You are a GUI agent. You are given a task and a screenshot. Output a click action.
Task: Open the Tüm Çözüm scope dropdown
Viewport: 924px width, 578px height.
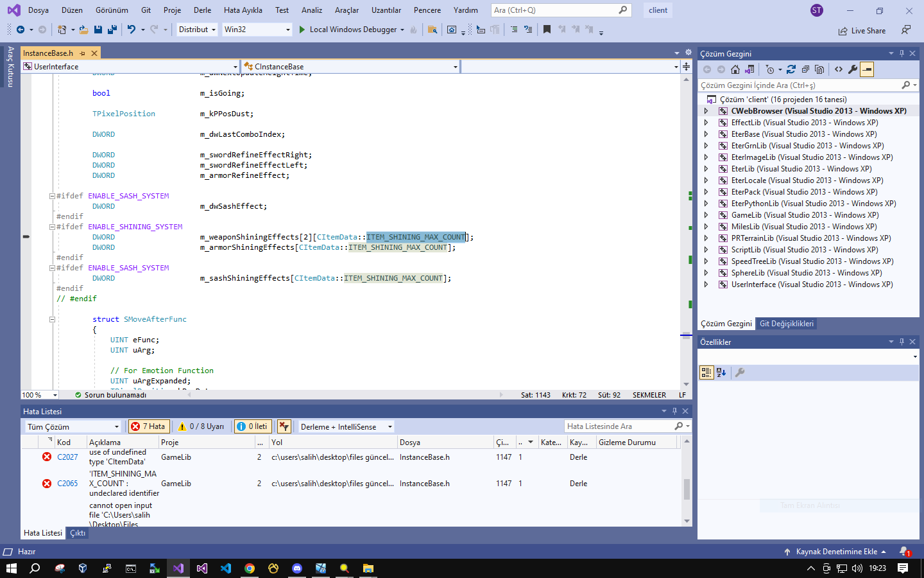tap(73, 426)
